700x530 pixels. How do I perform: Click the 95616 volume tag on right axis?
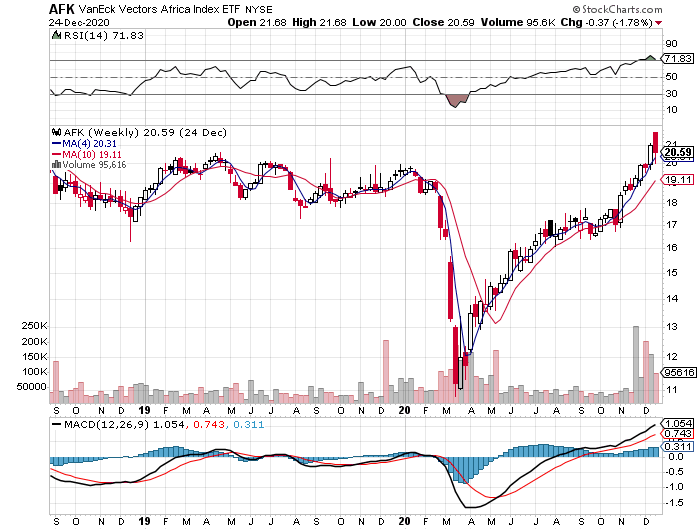[680, 372]
